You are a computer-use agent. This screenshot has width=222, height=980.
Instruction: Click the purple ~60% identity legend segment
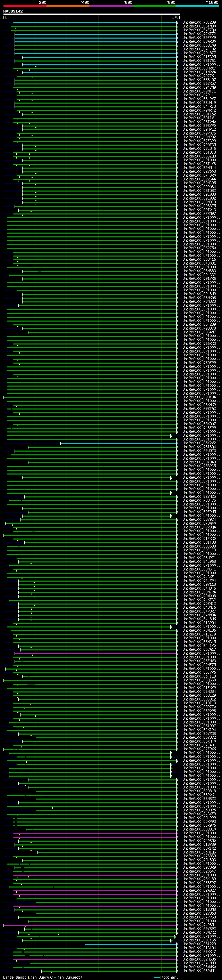point(111,6)
